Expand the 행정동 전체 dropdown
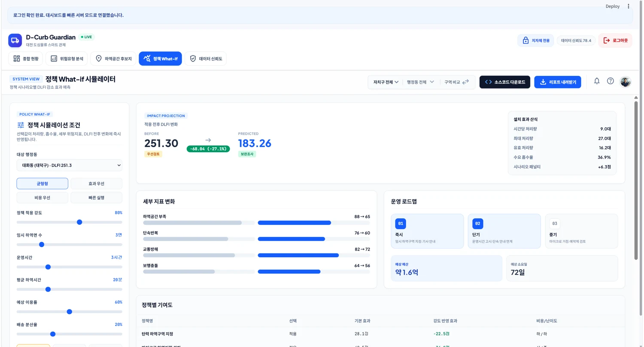Viewport: 644px width, 347px height. (420, 82)
